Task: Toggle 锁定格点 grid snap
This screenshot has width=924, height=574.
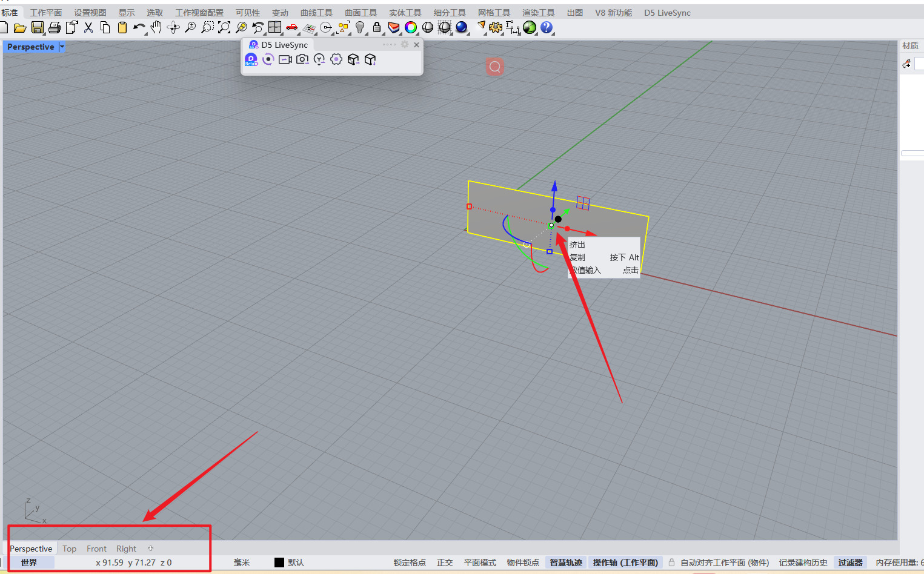Action: click(x=410, y=562)
